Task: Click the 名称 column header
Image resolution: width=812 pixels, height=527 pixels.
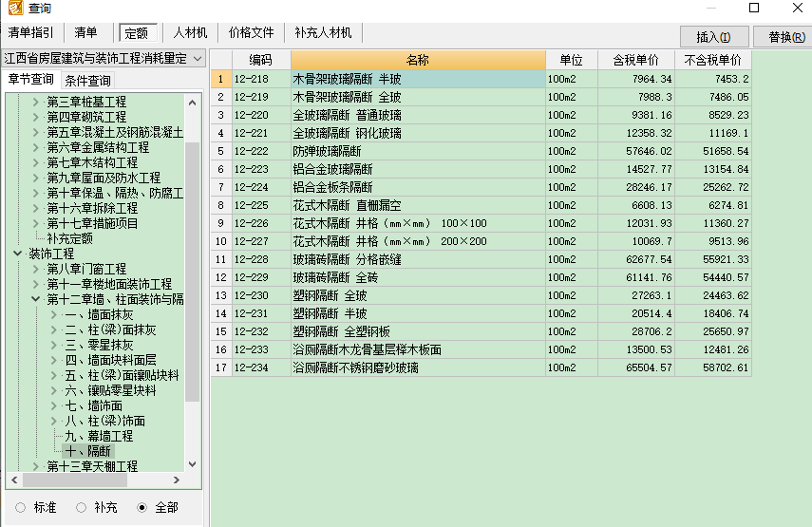Action: (x=418, y=60)
